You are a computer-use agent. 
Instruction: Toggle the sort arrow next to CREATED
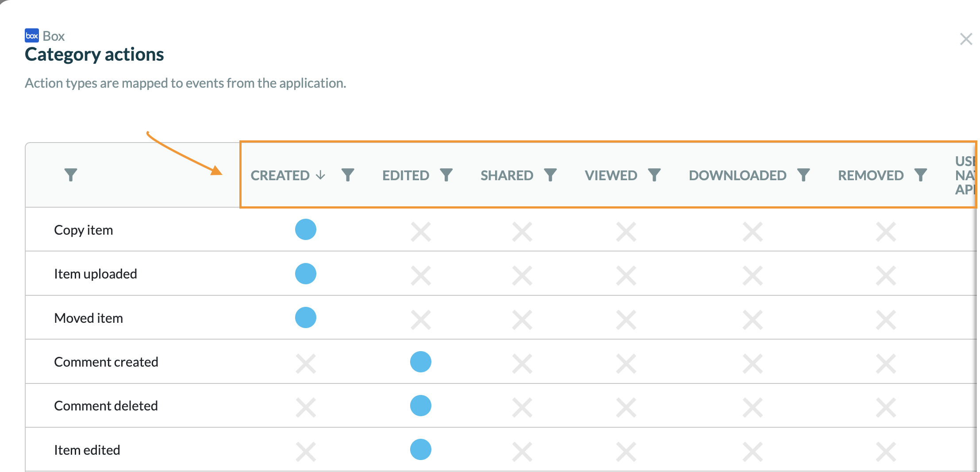[x=321, y=175]
